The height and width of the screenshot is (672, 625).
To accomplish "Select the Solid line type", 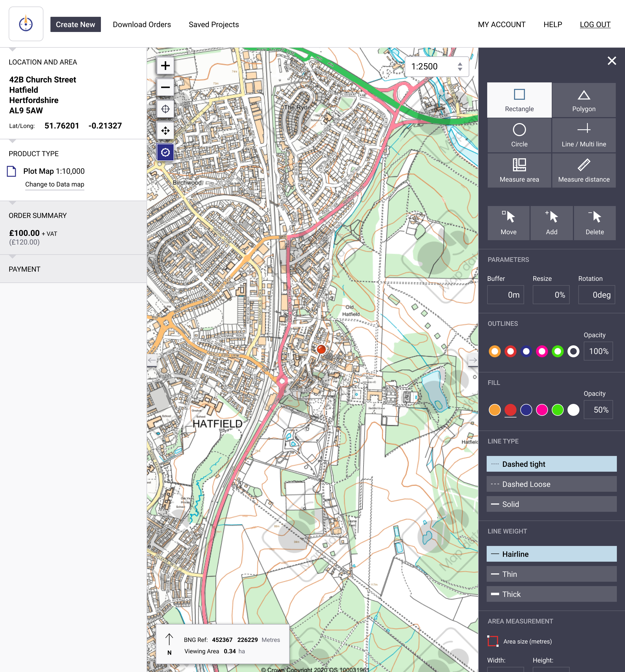I will (x=551, y=504).
